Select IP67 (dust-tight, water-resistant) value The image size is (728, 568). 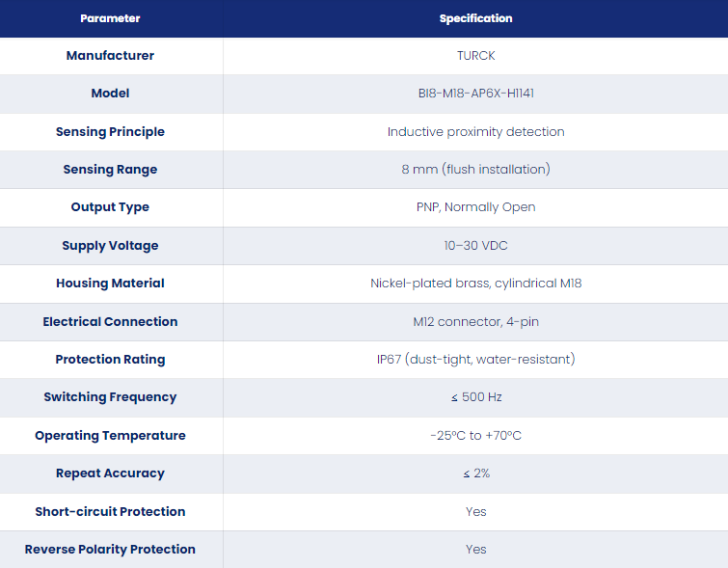[x=476, y=360]
